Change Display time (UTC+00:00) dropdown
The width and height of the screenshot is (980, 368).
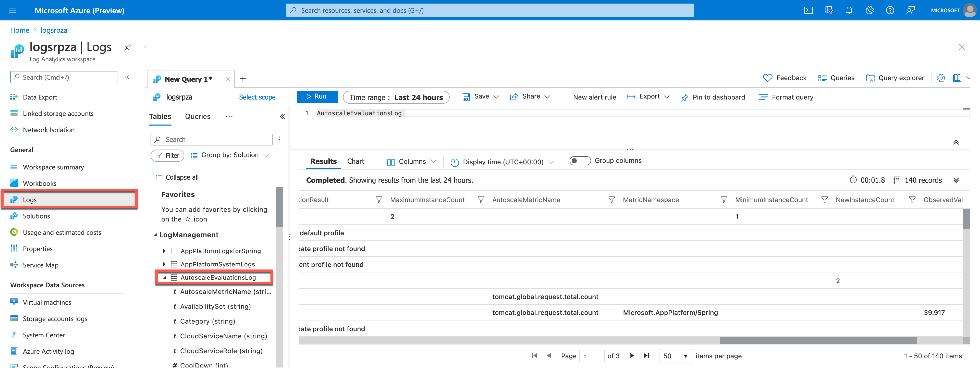502,162
